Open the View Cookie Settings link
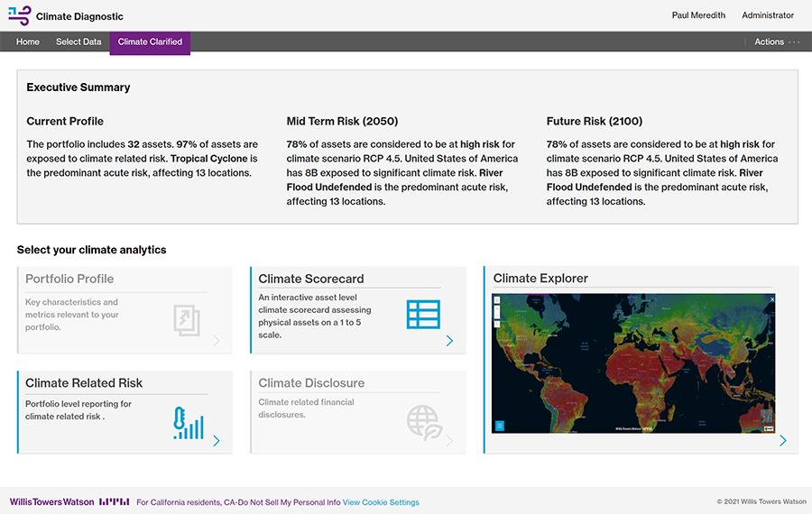Image resolution: width=812 pixels, height=514 pixels. pyautogui.click(x=380, y=502)
